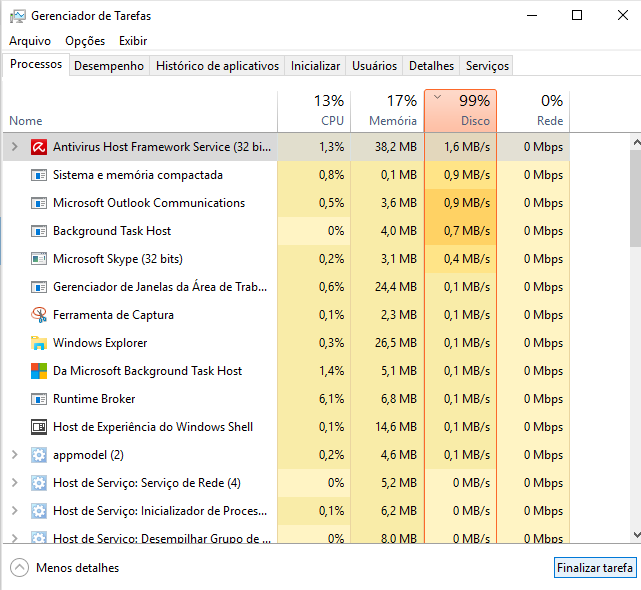Sort by the Memória column header

point(387,111)
